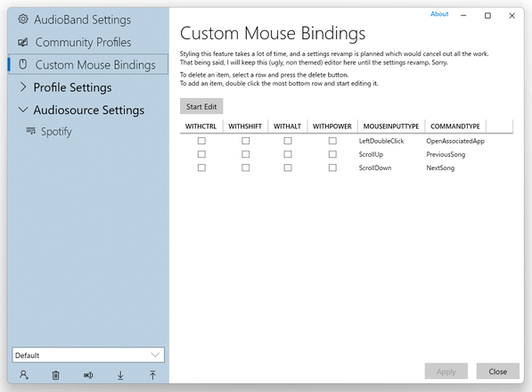
Task: Click the Spotify audiosource icon
Action: coord(31,131)
